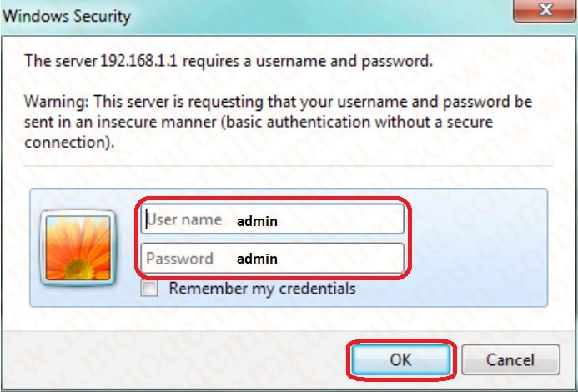Image resolution: width=578 pixels, height=392 pixels.
Task: Confirm login with the OK button
Action: 401,359
